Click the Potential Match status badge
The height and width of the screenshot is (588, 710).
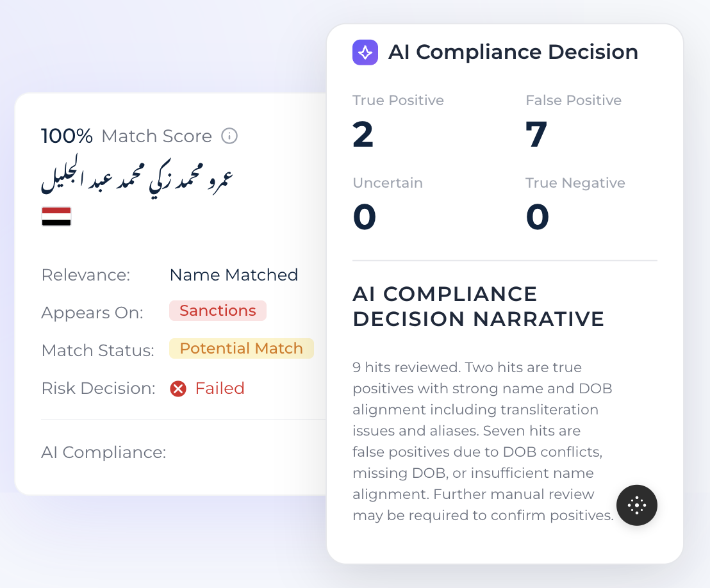[x=241, y=348]
